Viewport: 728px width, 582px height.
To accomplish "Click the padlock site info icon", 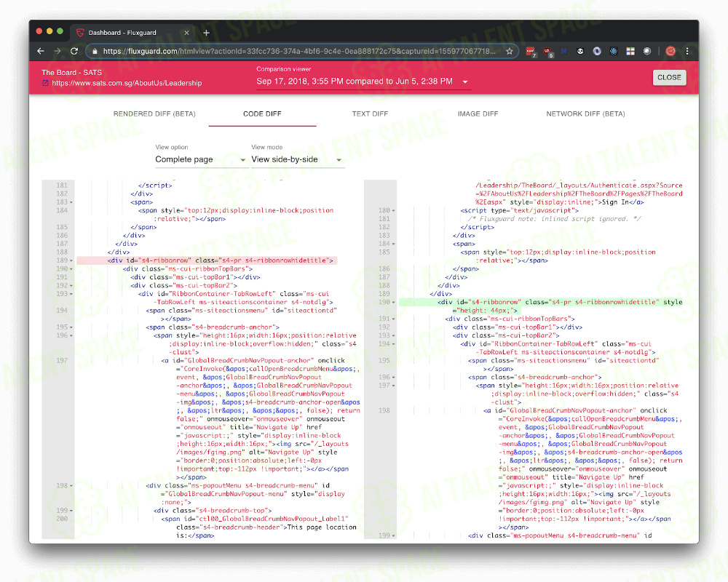I will (95, 52).
